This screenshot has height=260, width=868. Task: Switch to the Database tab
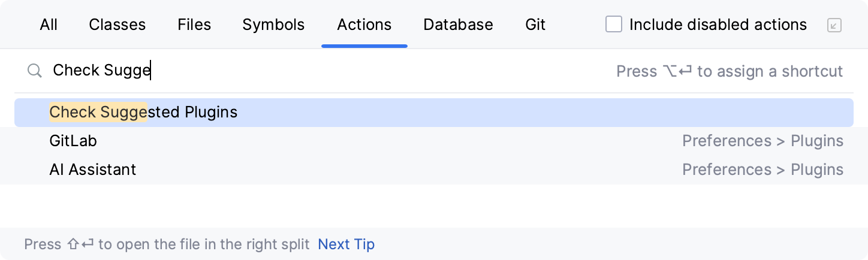pyautogui.click(x=458, y=25)
